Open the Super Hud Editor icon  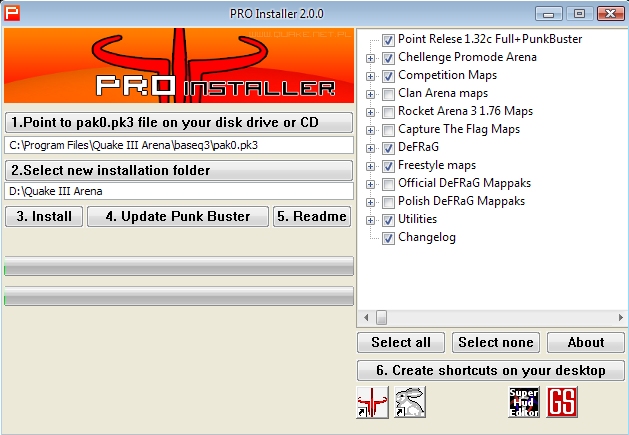pos(523,402)
